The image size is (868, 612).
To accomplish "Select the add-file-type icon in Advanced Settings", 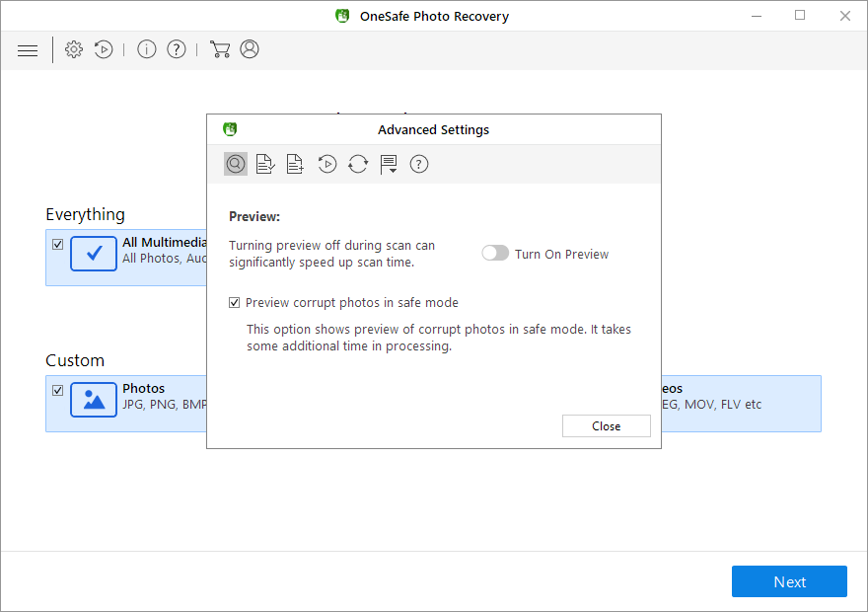I will click(x=295, y=164).
